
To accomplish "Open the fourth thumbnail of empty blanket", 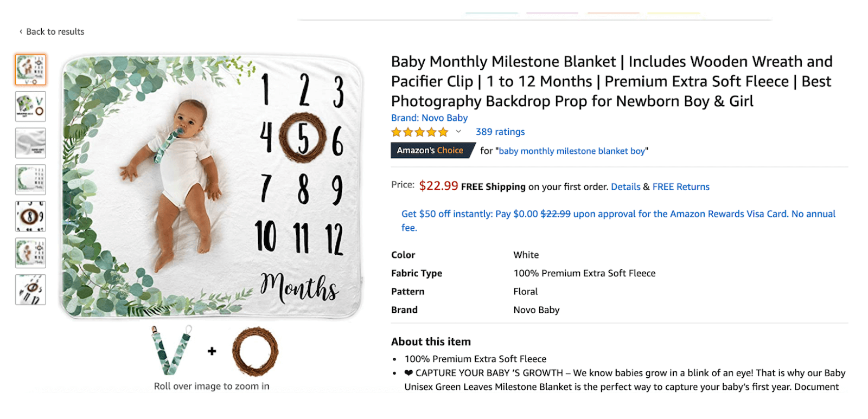I will [x=30, y=179].
